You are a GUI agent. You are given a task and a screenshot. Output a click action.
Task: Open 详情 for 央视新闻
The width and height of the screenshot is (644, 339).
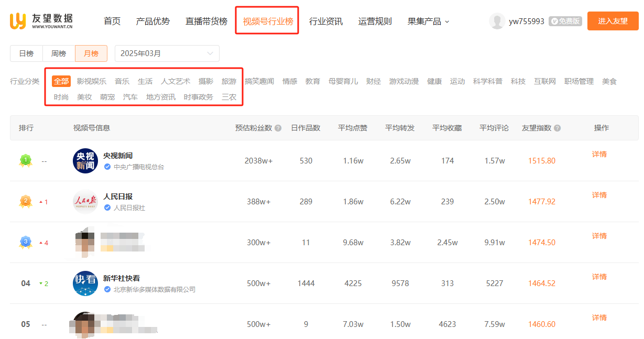(599, 154)
